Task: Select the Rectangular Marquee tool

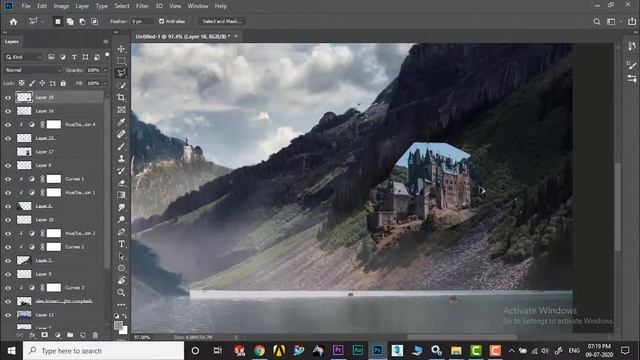Action: point(121,61)
